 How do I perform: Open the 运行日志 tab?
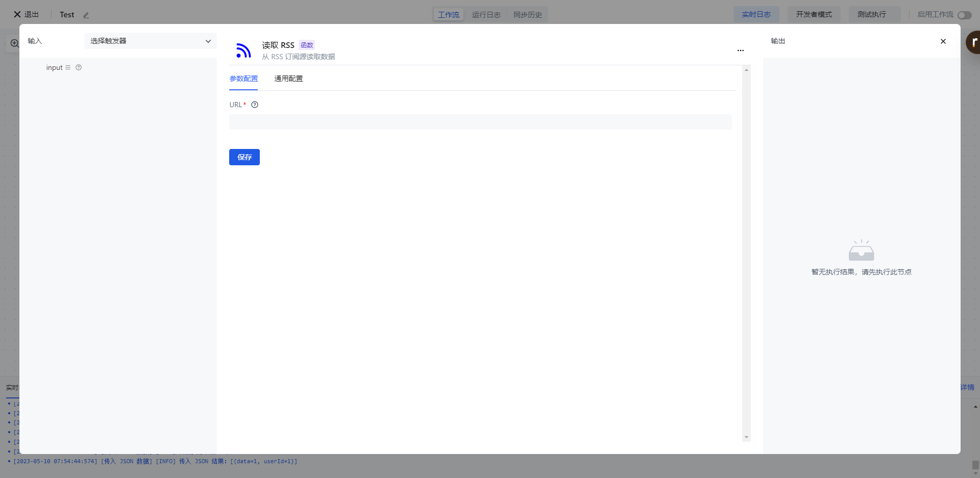click(x=486, y=15)
